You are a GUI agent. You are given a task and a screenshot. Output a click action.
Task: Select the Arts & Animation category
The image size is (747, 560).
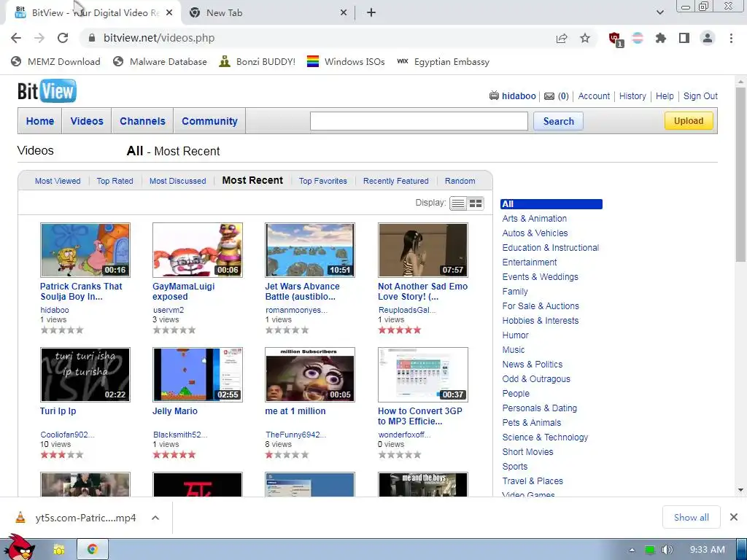click(x=535, y=219)
